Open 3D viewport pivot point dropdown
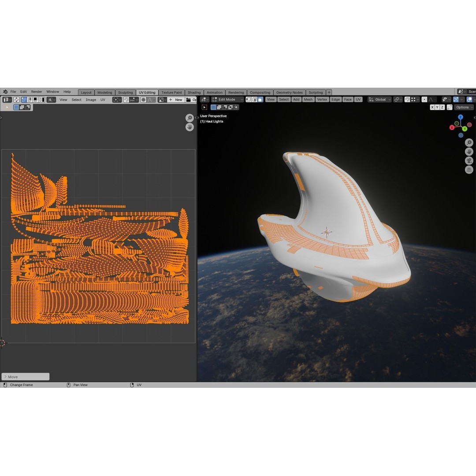The width and height of the screenshot is (476, 476). coord(398,100)
